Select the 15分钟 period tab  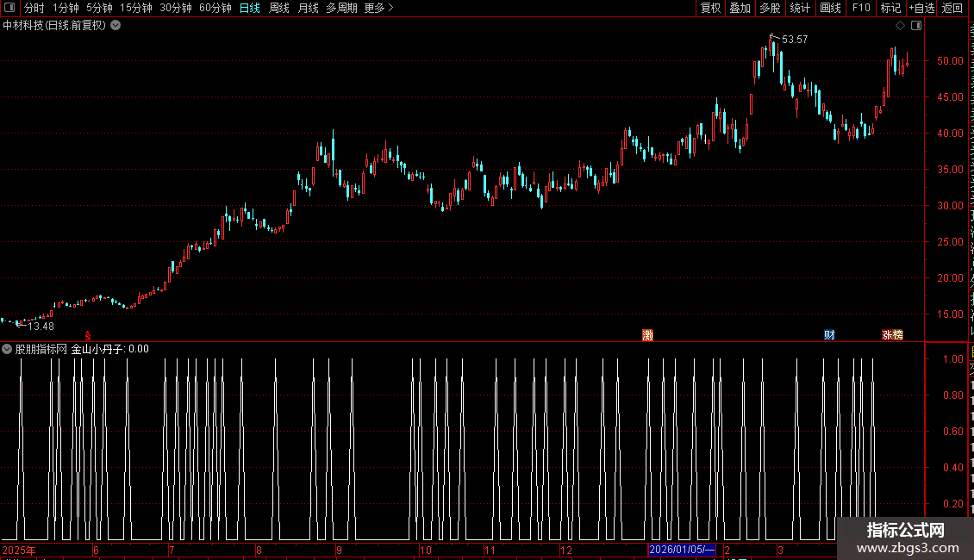point(135,8)
